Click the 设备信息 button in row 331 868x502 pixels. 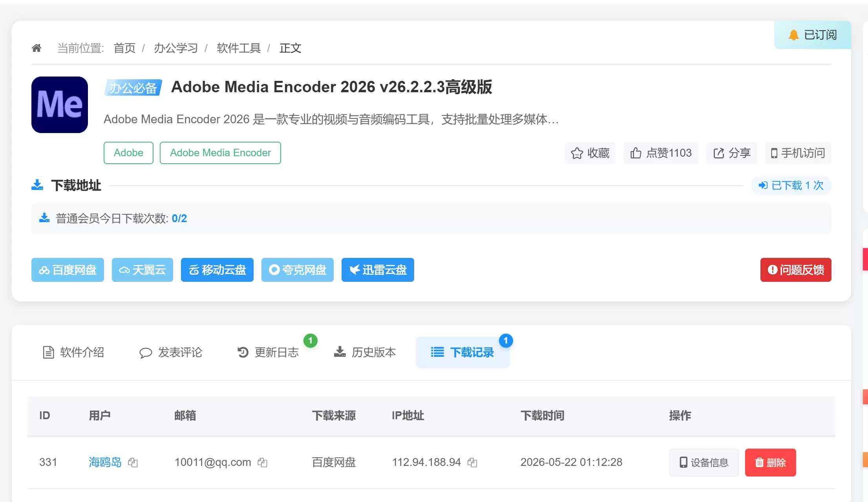coord(704,463)
